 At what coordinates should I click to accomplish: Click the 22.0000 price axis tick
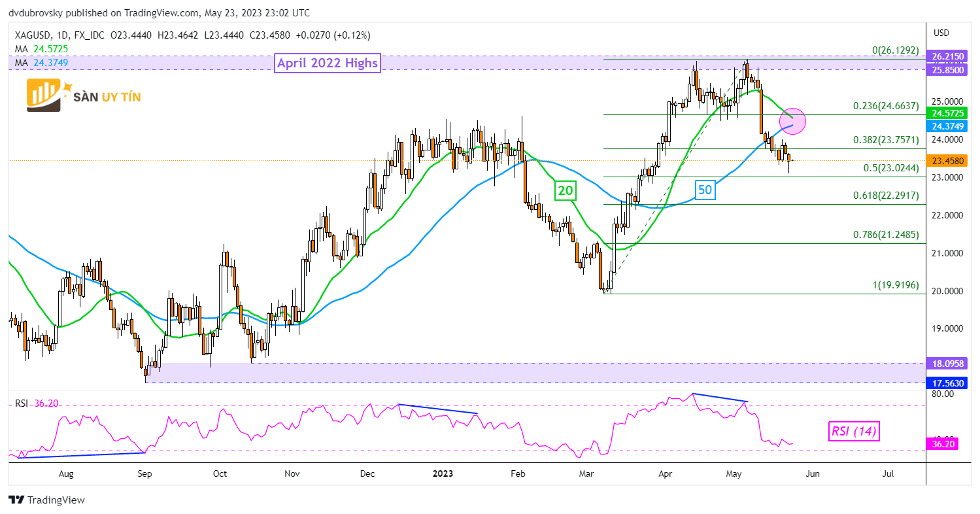point(947,215)
